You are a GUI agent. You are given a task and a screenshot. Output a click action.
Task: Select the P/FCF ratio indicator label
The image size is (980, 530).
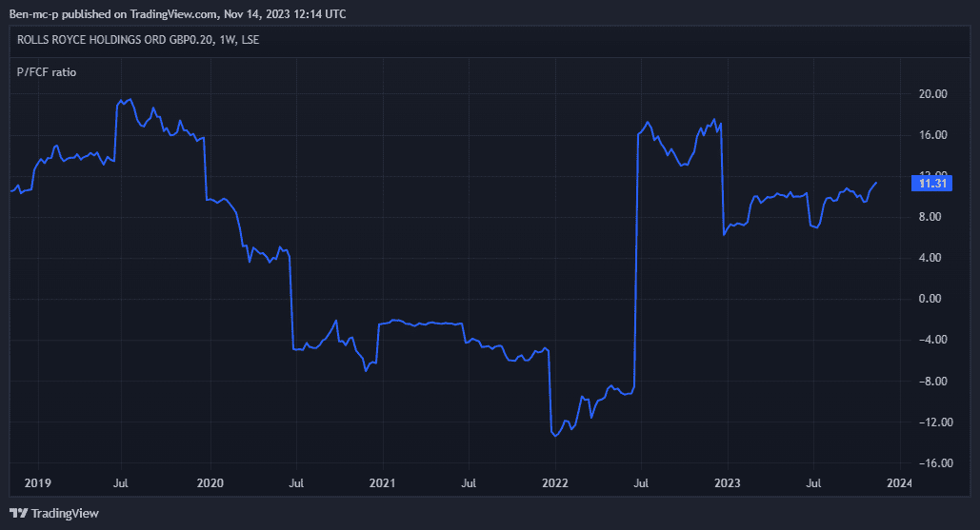pos(47,71)
